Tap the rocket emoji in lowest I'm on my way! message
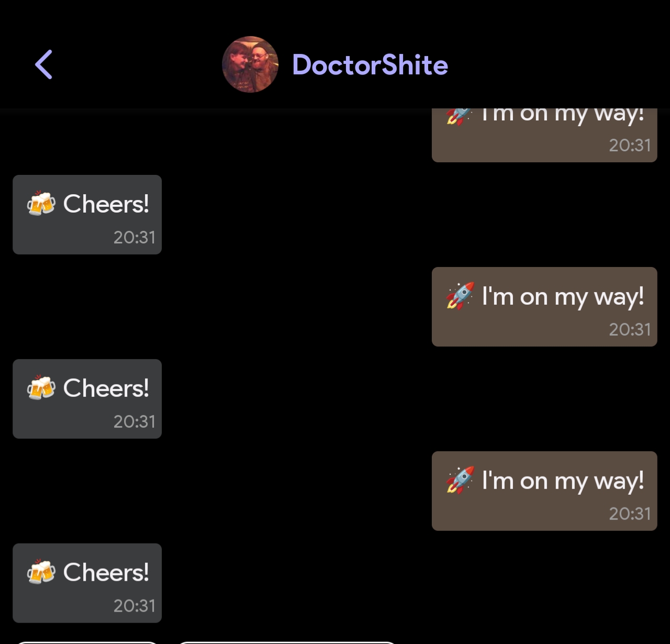This screenshot has width=670, height=644. click(x=460, y=481)
